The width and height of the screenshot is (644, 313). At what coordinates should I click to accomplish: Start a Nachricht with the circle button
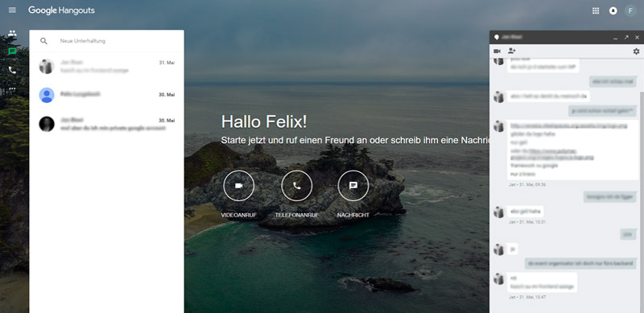pyautogui.click(x=353, y=186)
